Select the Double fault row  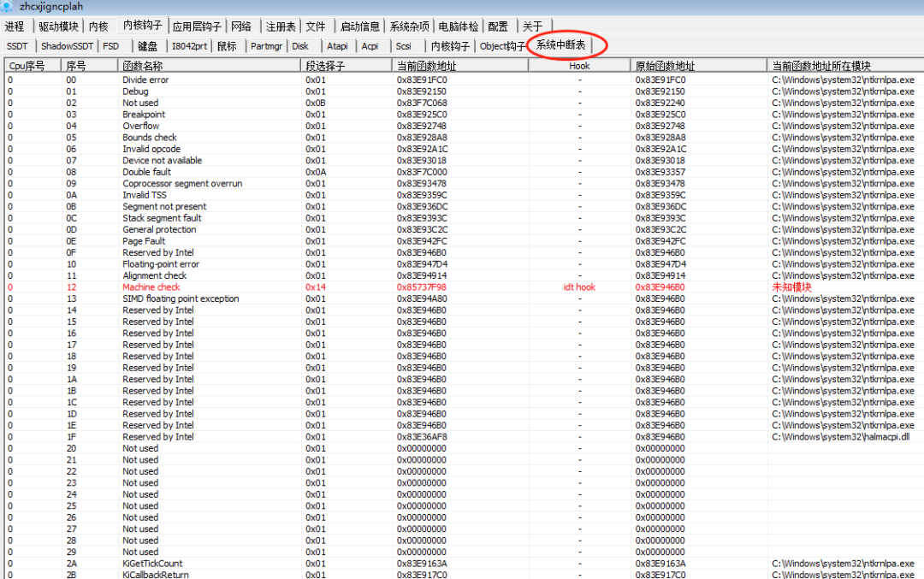point(465,172)
